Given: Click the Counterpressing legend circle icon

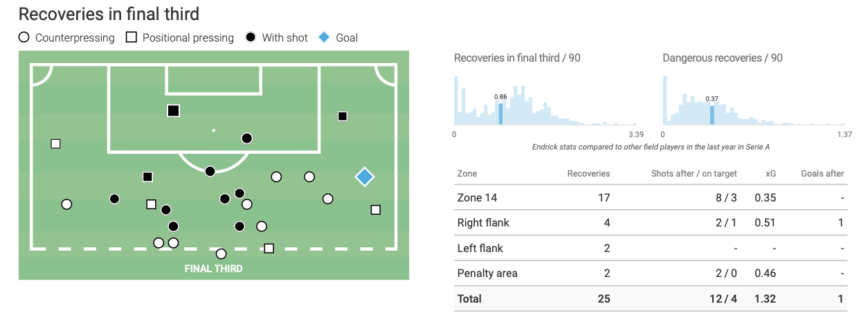Looking at the screenshot, I should 24,37.
